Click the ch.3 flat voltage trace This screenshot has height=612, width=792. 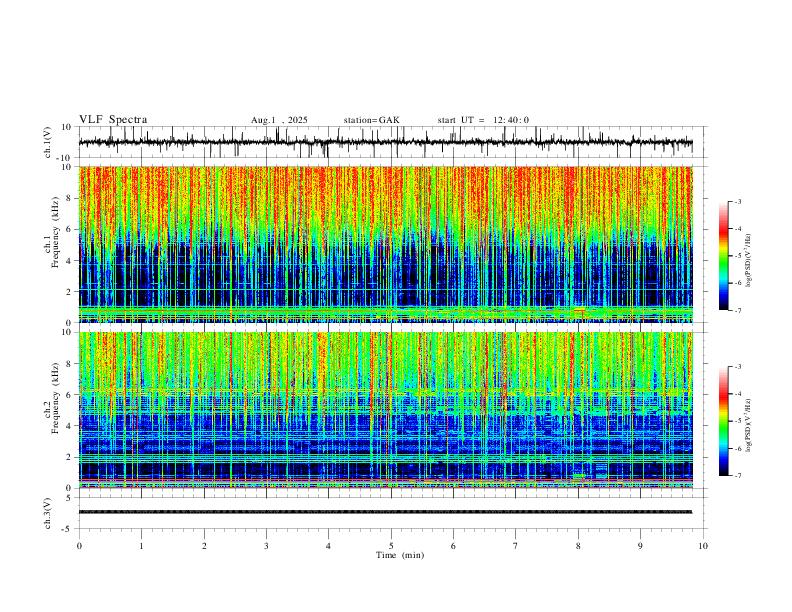point(385,512)
